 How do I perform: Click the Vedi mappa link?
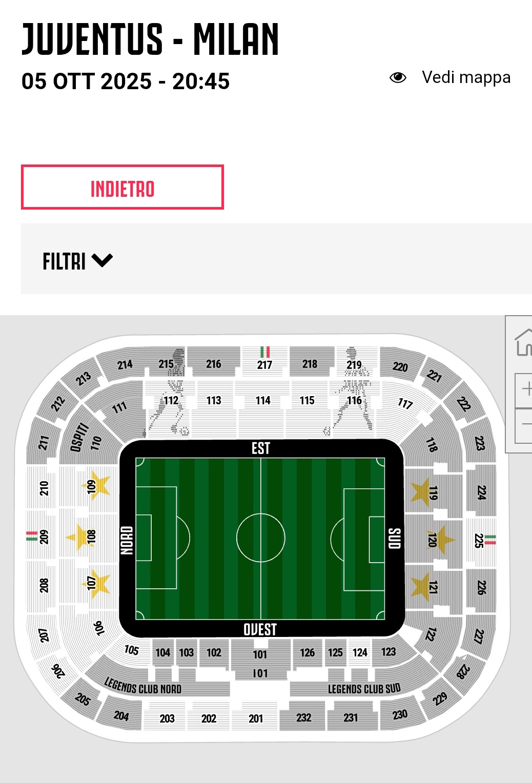[x=466, y=77]
